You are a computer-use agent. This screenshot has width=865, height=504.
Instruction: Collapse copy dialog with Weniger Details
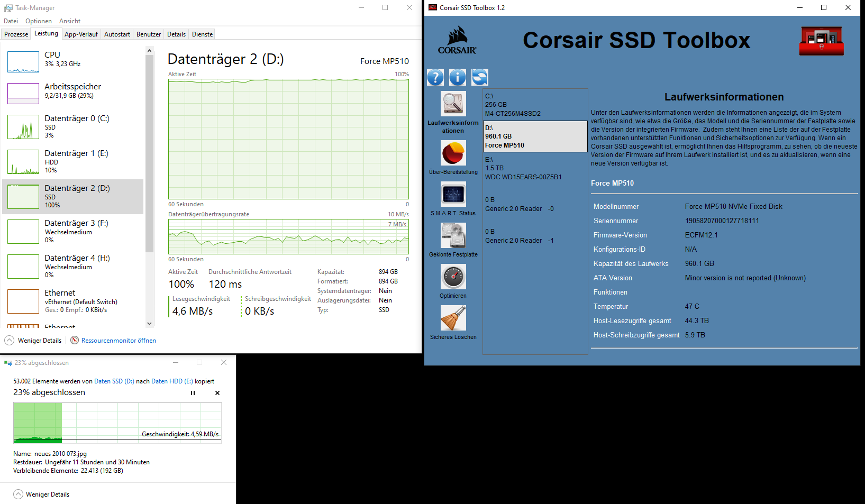(41, 494)
